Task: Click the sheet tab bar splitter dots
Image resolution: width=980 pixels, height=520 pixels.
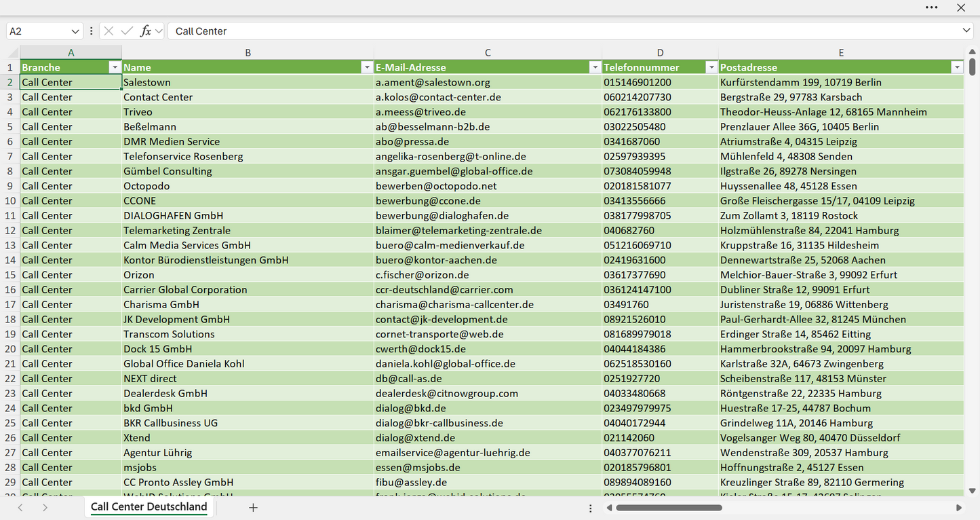Action: (590, 508)
